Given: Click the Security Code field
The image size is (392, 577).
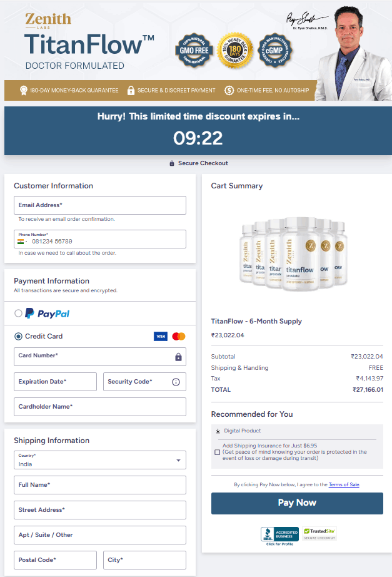Looking at the screenshot, I should pyautogui.click(x=144, y=382).
